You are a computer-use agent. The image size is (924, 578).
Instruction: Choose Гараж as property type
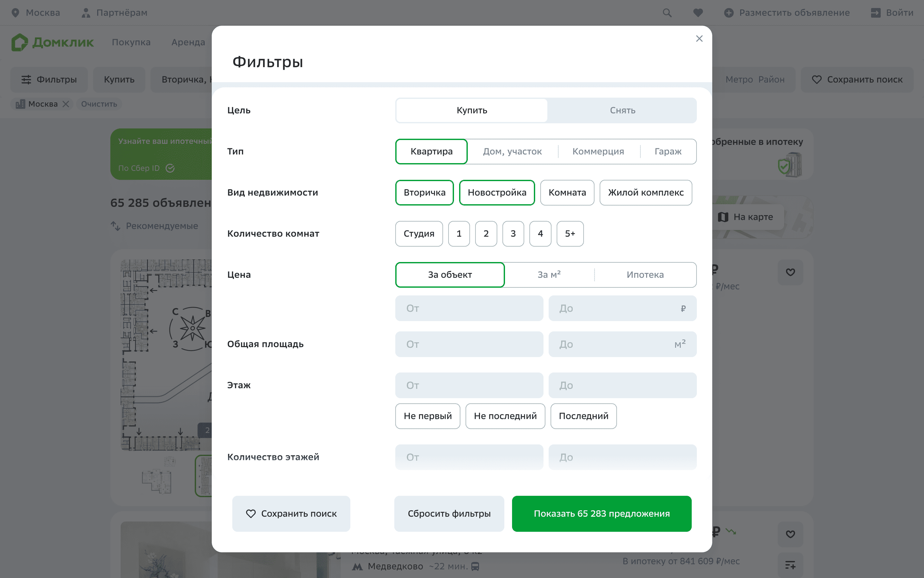[668, 151]
